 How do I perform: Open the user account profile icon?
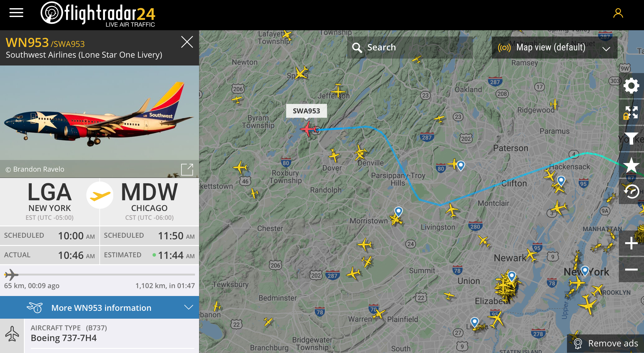click(618, 13)
